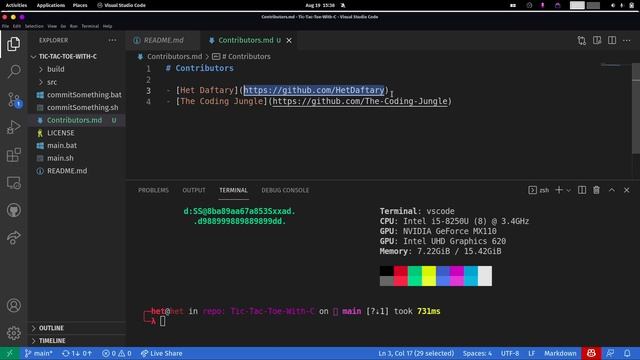
Task: Open Run and Debug view
Action: (x=13, y=127)
